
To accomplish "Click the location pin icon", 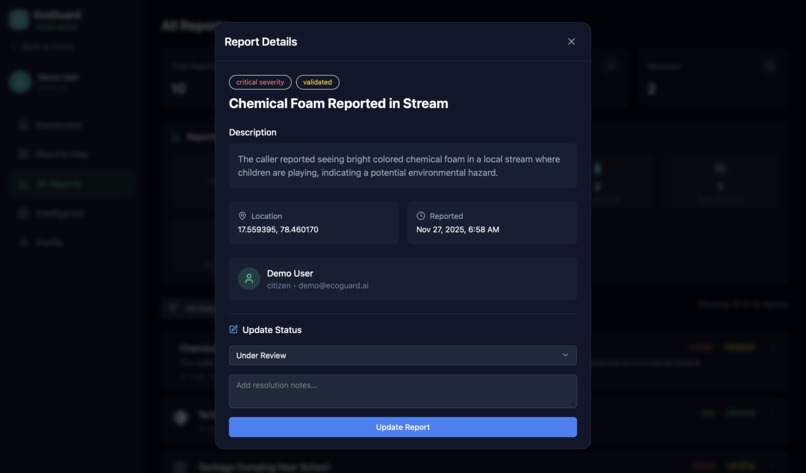I will [243, 216].
